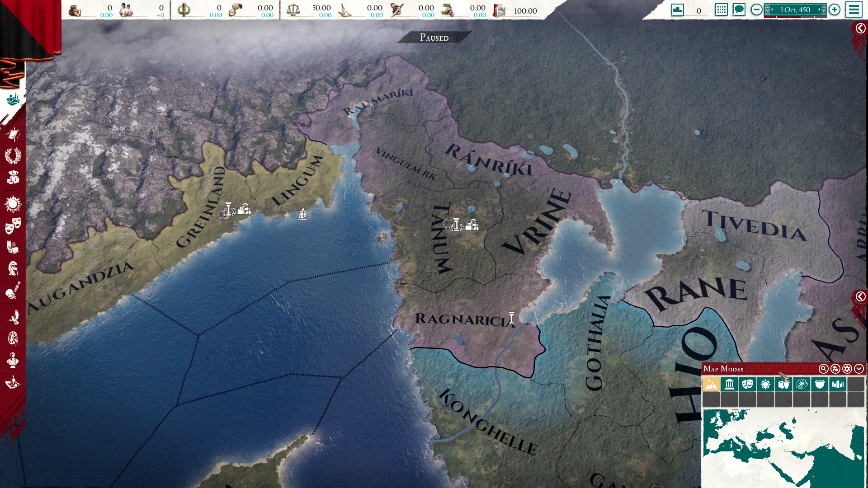
Task: Click the minimap of Europe
Action: click(x=783, y=448)
